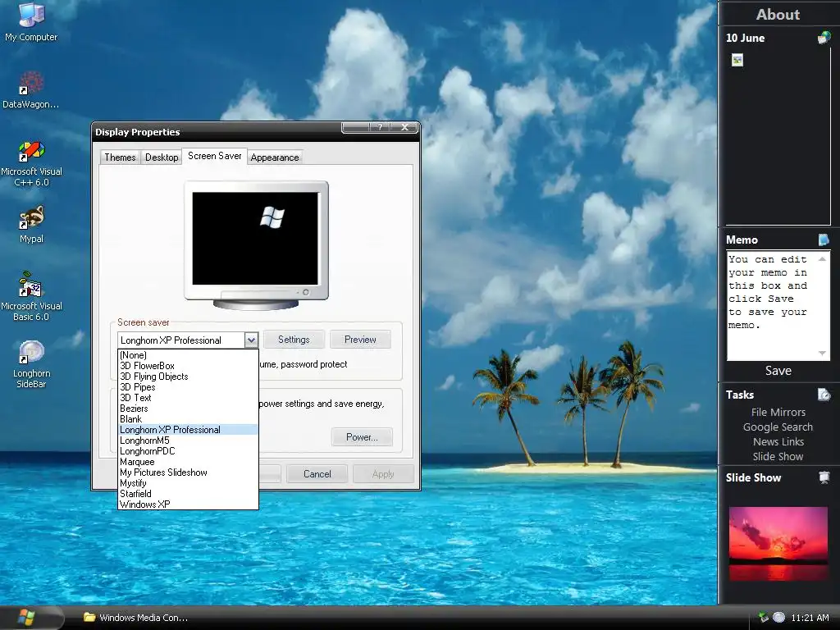Save the memo in sidebar
This screenshot has width=840, height=630.
(778, 371)
